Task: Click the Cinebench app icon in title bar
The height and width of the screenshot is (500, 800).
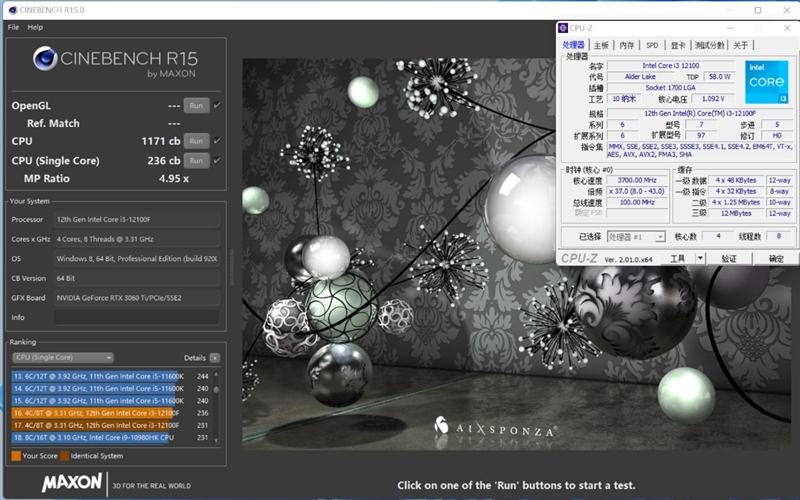Action: 11,9
